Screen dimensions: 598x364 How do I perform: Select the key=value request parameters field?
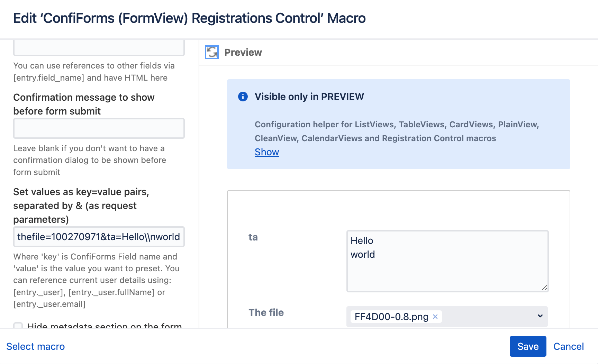point(99,237)
